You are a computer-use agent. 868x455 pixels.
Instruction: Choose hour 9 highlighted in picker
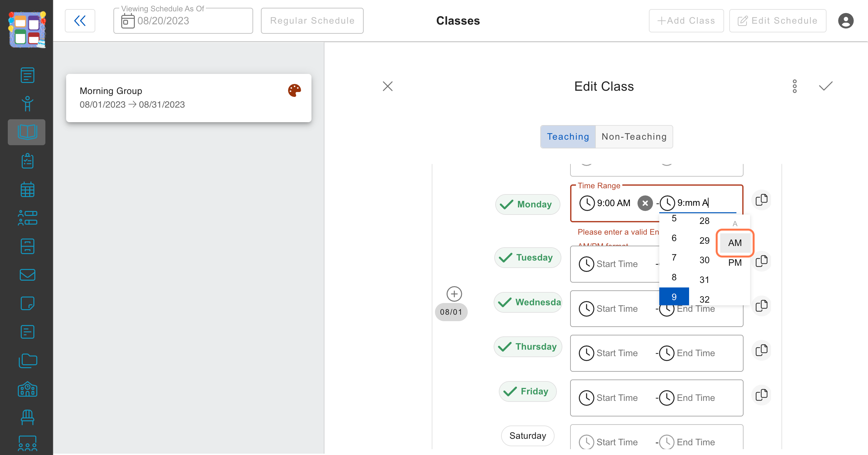point(674,297)
